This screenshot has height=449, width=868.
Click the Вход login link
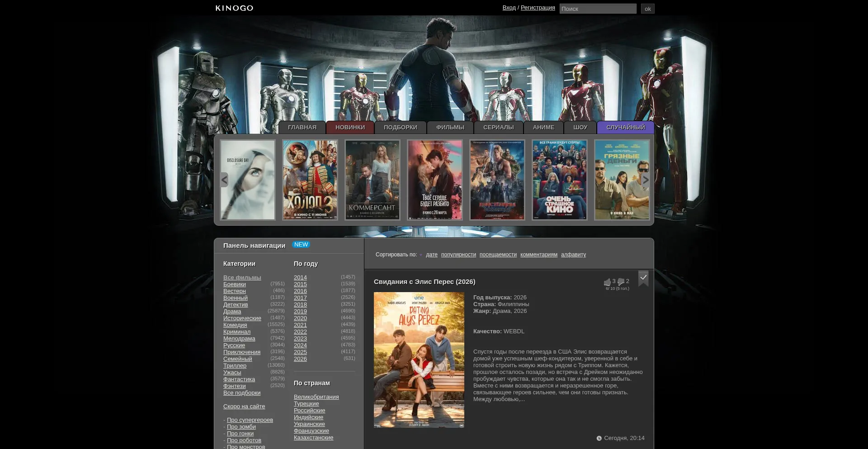(509, 8)
